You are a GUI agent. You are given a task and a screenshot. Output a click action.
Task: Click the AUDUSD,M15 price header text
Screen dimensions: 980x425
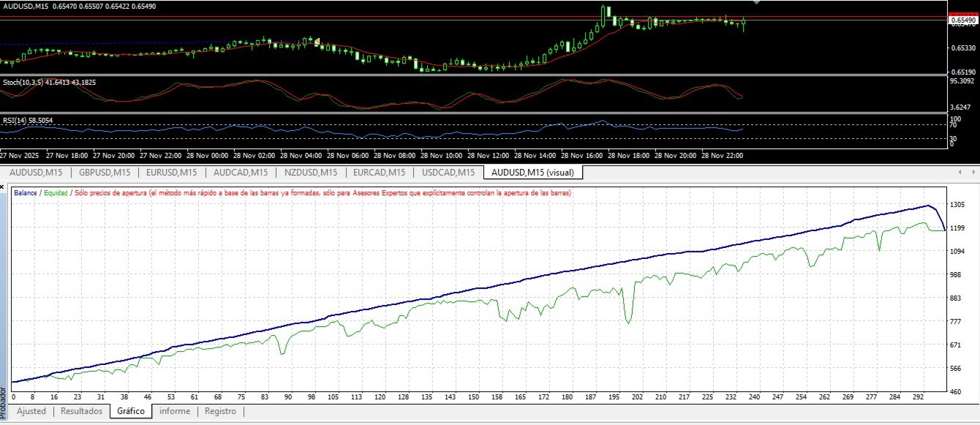[x=79, y=6]
